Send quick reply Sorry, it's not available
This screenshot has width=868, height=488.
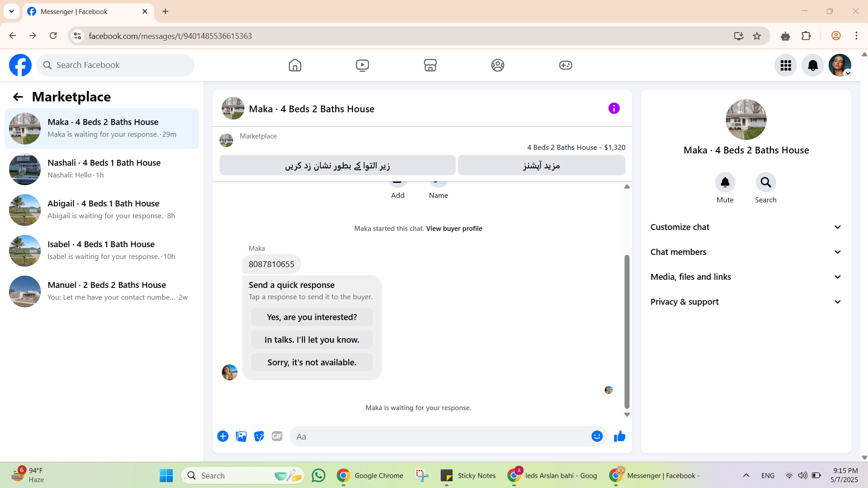tap(312, 362)
